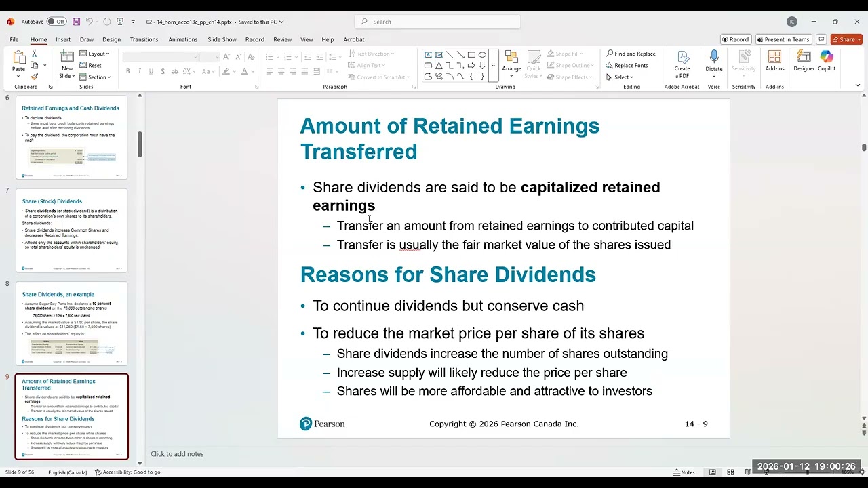Click the Record button at top right
The image size is (868, 488).
pos(735,39)
